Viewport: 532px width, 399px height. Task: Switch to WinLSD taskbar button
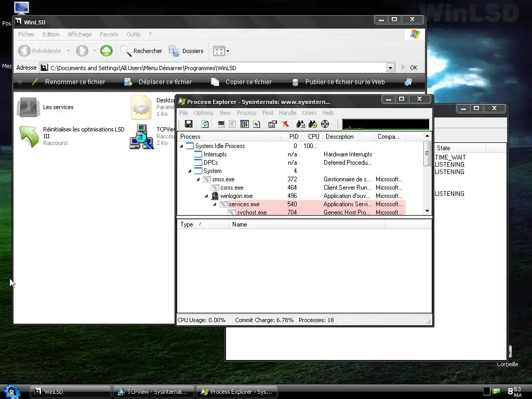pyautogui.click(x=71, y=392)
